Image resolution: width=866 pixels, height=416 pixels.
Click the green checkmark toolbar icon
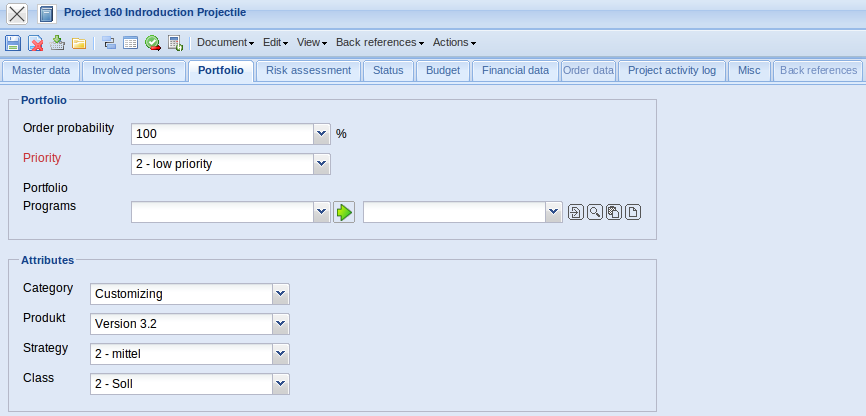click(x=152, y=43)
